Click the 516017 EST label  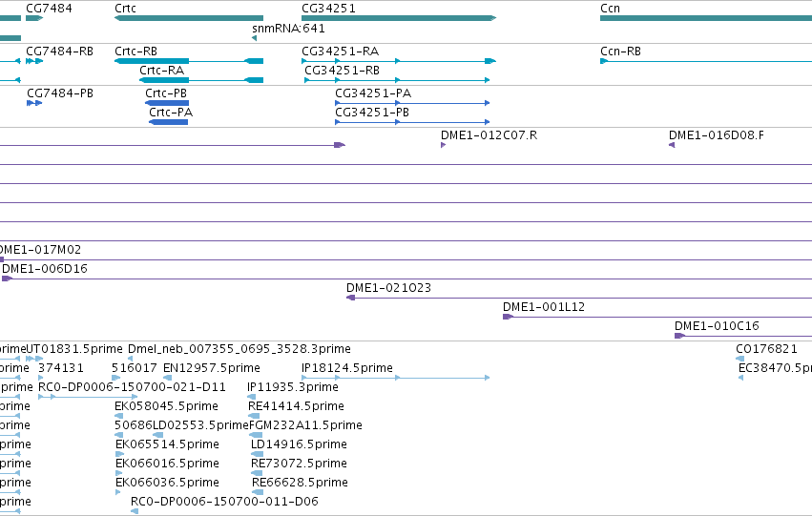click(x=135, y=368)
